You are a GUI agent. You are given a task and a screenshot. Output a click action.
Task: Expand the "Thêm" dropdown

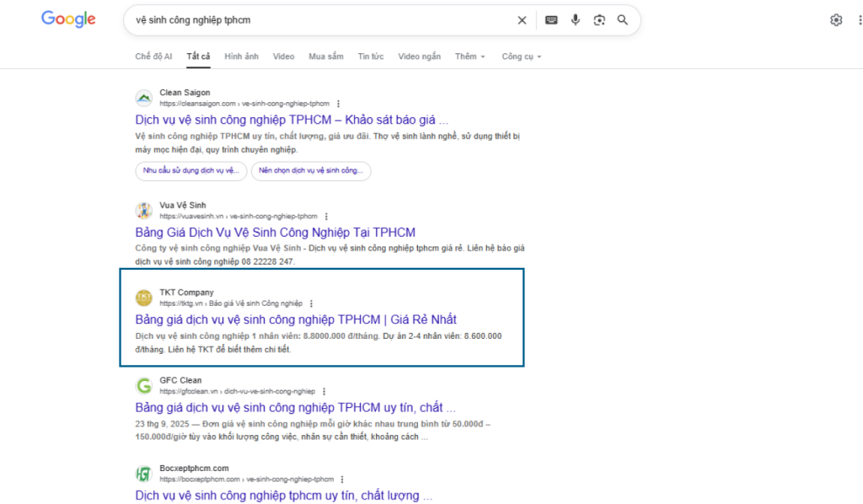[x=470, y=56]
